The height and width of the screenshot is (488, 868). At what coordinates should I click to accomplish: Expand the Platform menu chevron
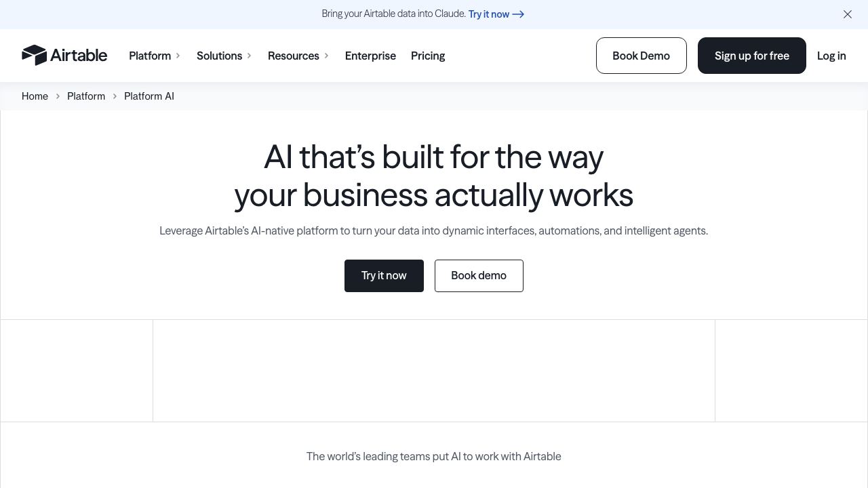178,56
